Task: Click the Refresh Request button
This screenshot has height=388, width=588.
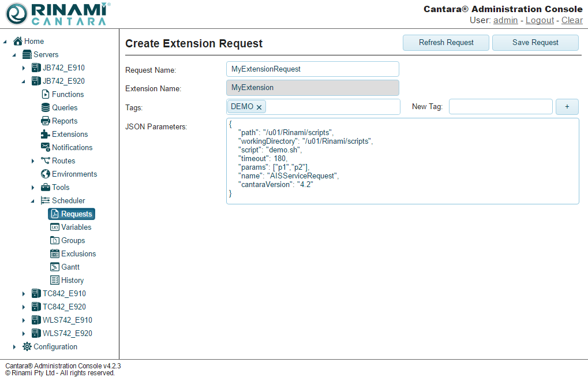Action: click(x=446, y=43)
